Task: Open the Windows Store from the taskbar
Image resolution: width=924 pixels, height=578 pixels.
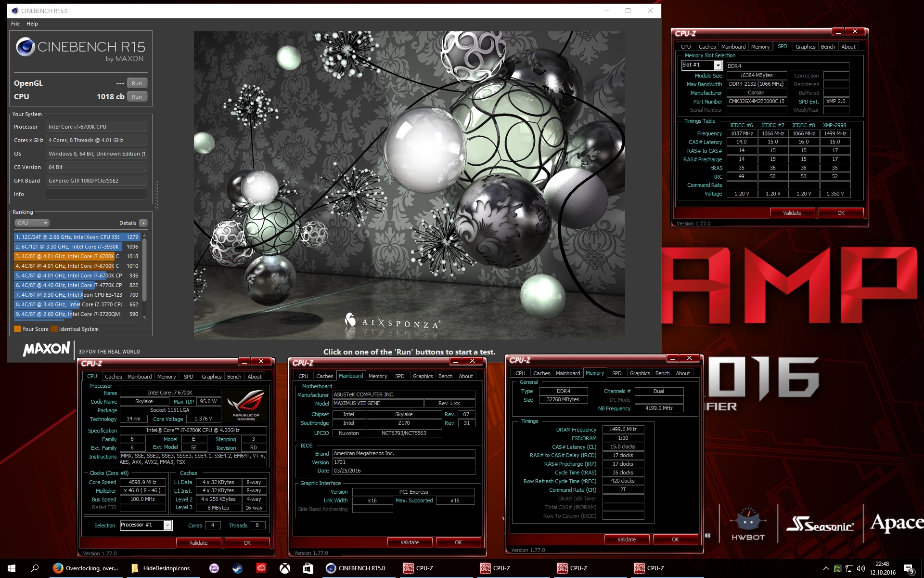Action: tap(308, 568)
